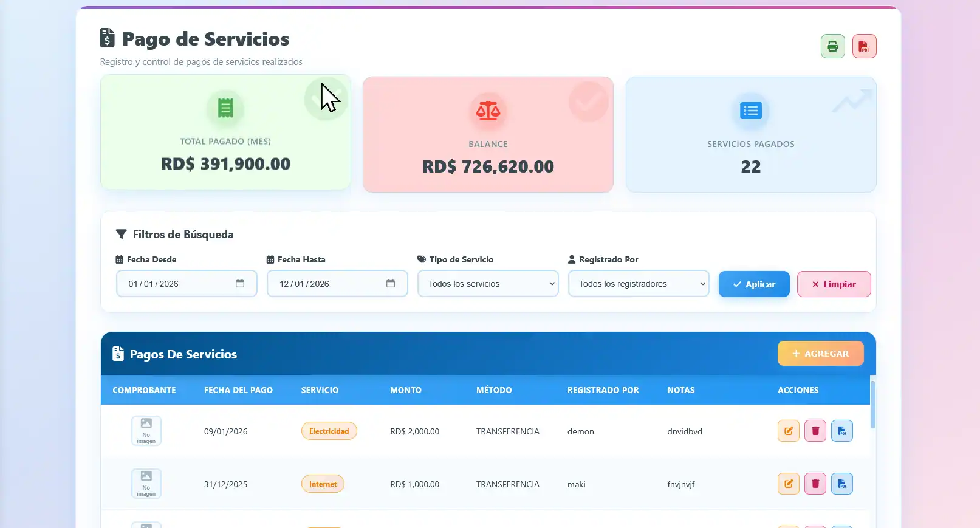Select the SERVICIO column header
Screen dimensions: 980x528
320,390
